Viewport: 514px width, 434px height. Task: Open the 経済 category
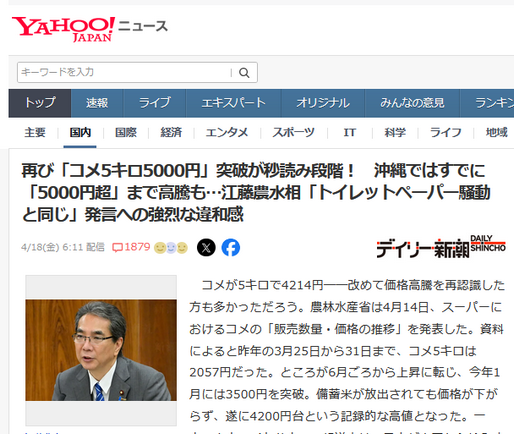tap(171, 133)
